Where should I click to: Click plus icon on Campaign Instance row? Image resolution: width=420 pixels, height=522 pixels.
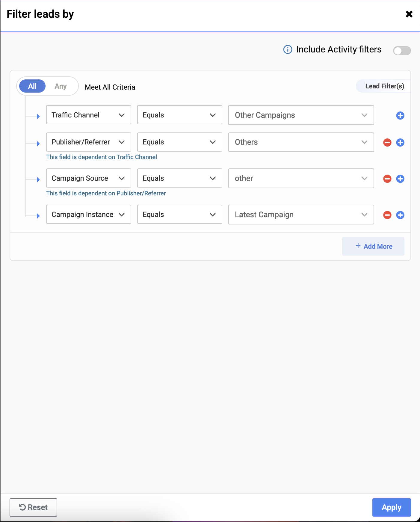point(400,215)
